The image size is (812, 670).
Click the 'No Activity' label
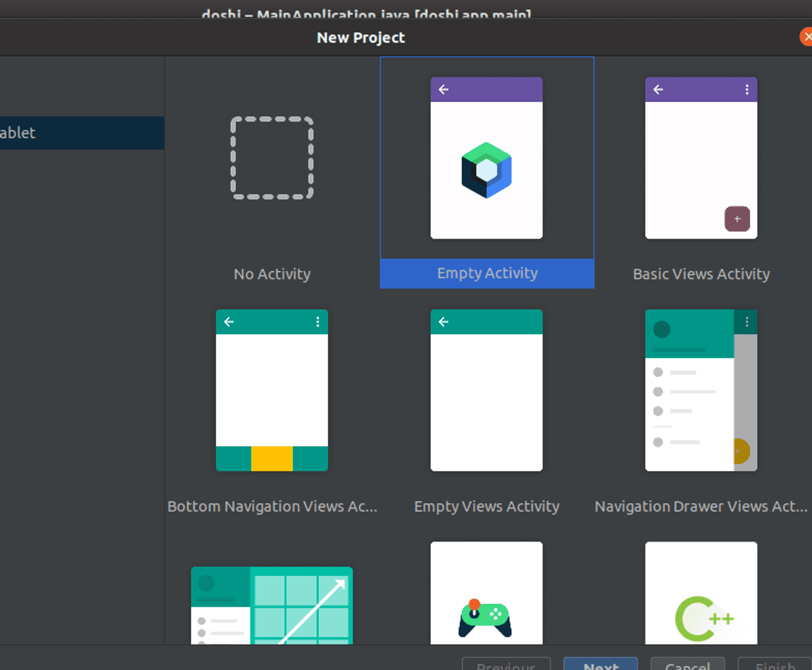272,274
